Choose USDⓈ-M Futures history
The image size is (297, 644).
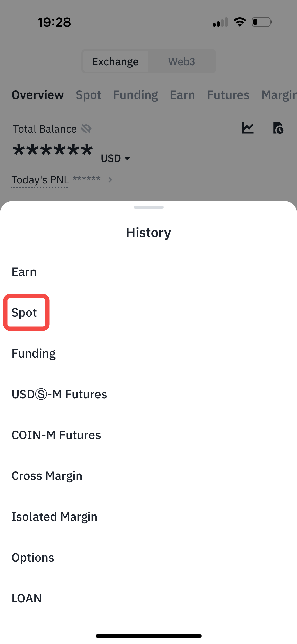pos(59,394)
